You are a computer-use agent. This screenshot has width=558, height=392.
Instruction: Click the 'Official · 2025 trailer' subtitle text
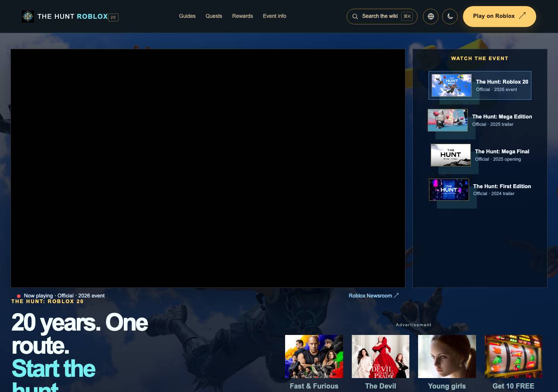(x=493, y=125)
